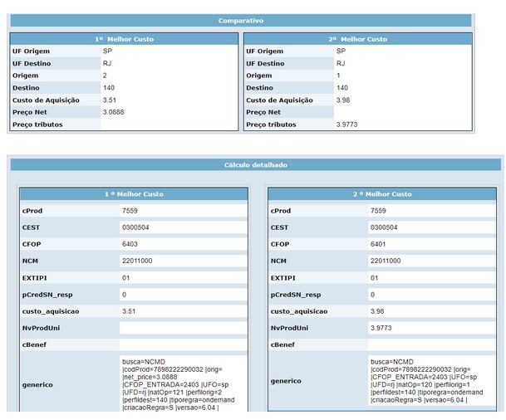Click the empty cBenef field in 2º detailed panel
The image size is (506, 420).
pos(432,344)
